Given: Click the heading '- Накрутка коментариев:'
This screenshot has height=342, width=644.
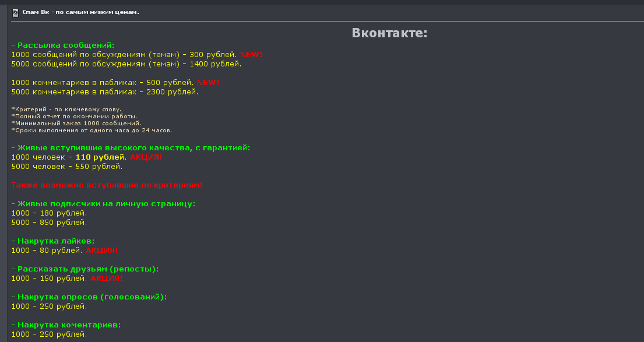Looking at the screenshot, I should [66, 325].
